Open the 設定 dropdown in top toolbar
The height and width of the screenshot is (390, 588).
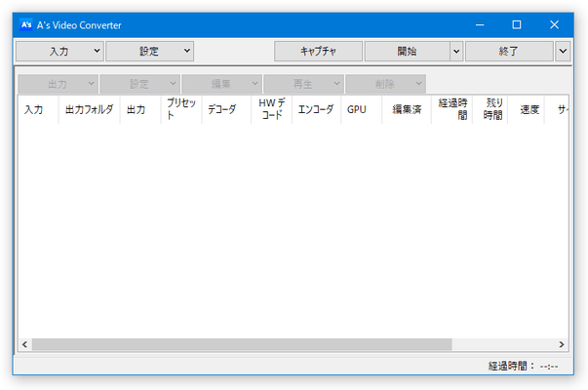[149, 51]
